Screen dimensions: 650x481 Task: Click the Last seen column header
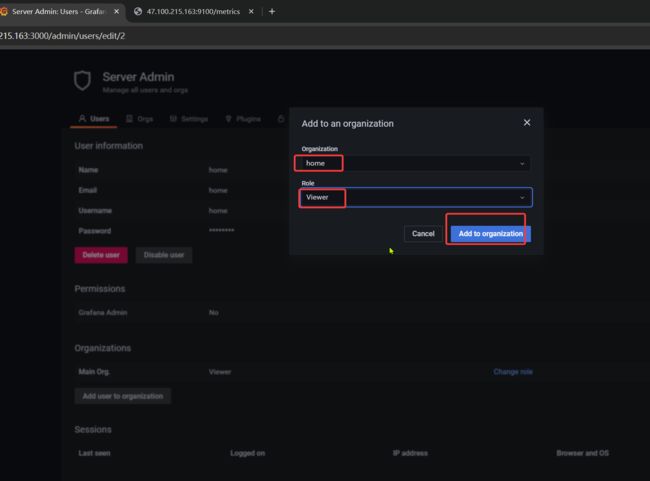point(94,453)
